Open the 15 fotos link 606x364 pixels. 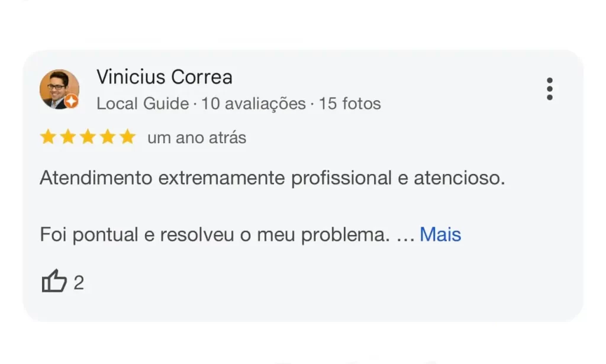[x=350, y=104]
